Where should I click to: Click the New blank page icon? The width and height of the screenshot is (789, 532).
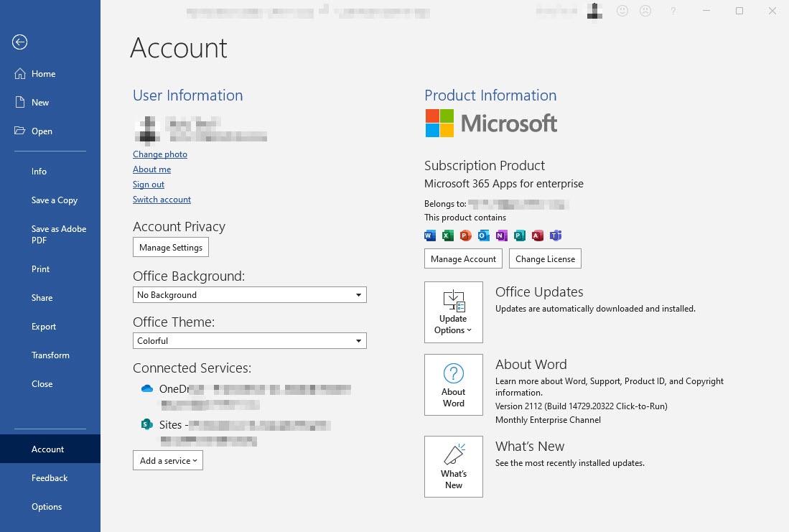click(20, 102)
